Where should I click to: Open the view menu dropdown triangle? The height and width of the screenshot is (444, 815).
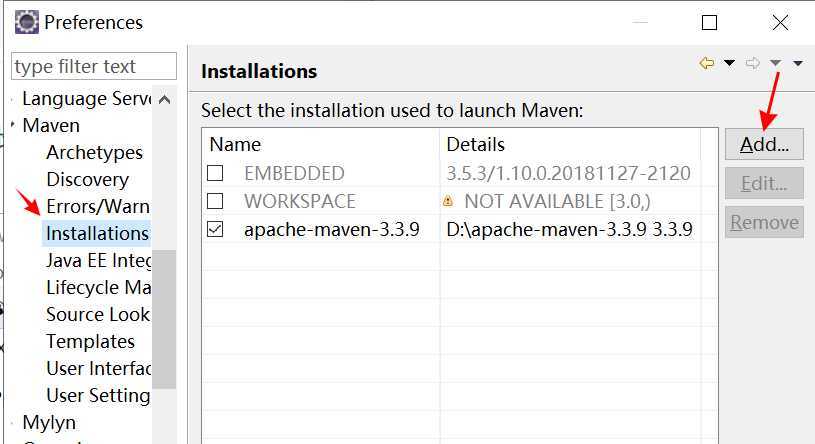click(797, 63)
